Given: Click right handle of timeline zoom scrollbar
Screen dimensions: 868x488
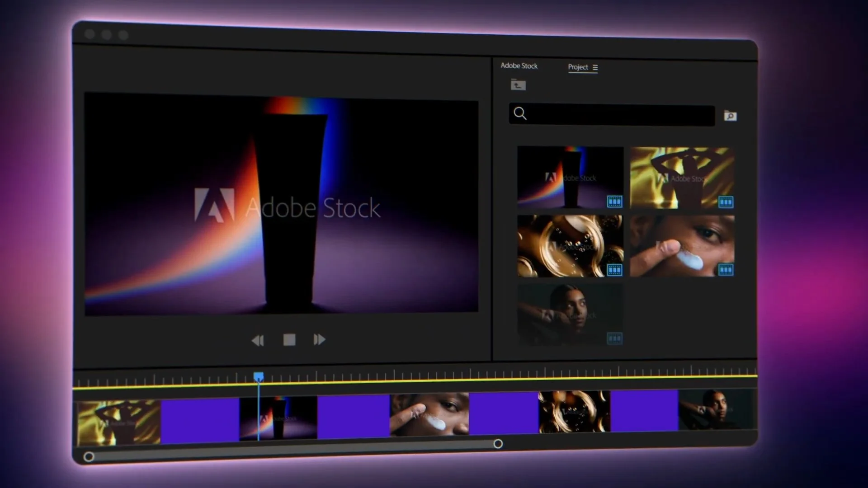Looking at the screenshot, I should pyautogui.click(x=498, y=444).
